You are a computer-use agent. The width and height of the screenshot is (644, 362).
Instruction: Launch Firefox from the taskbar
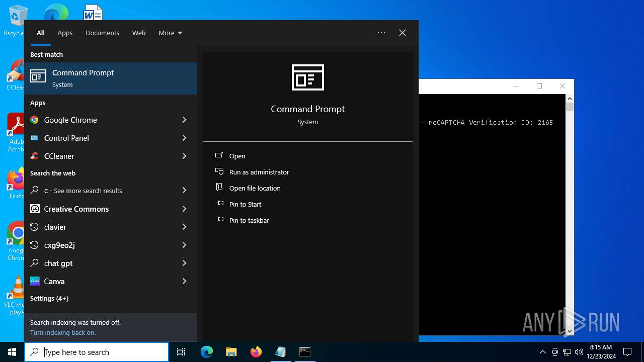[256, 352]
